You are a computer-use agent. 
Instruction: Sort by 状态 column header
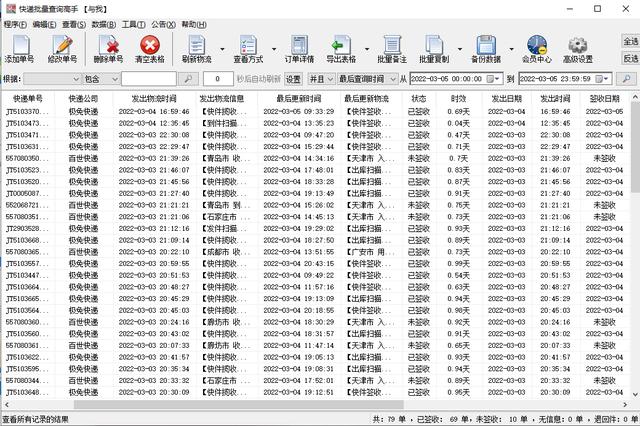click(419, 98)
